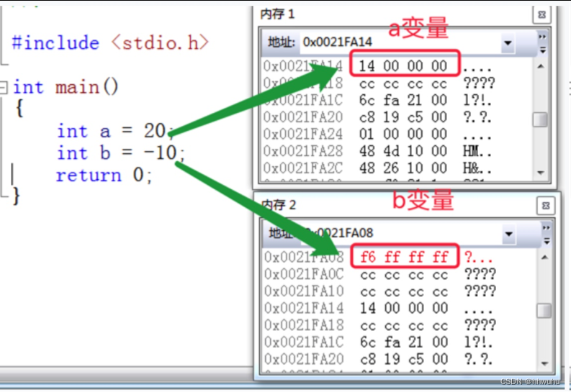The height and width of the screenshot is (392, 571).
Task: Click the scrollbar thumb in 内存 1
Action: click(x=540, y=119)
